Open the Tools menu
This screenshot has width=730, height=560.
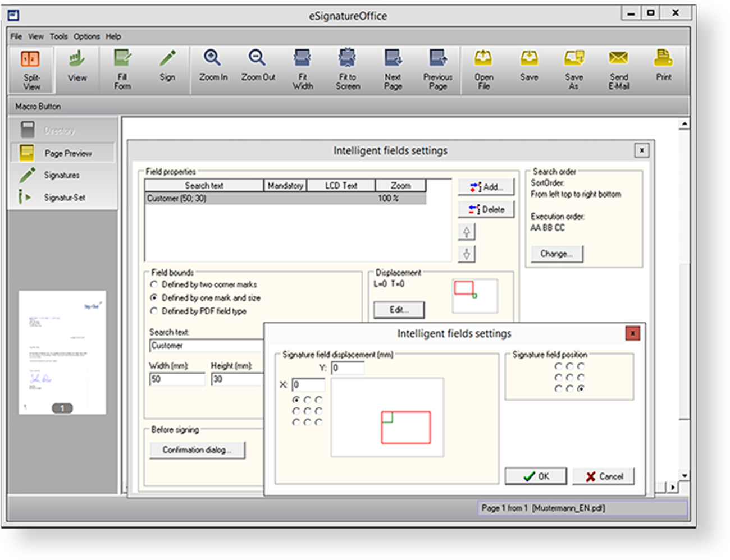(x=58, y=36)
